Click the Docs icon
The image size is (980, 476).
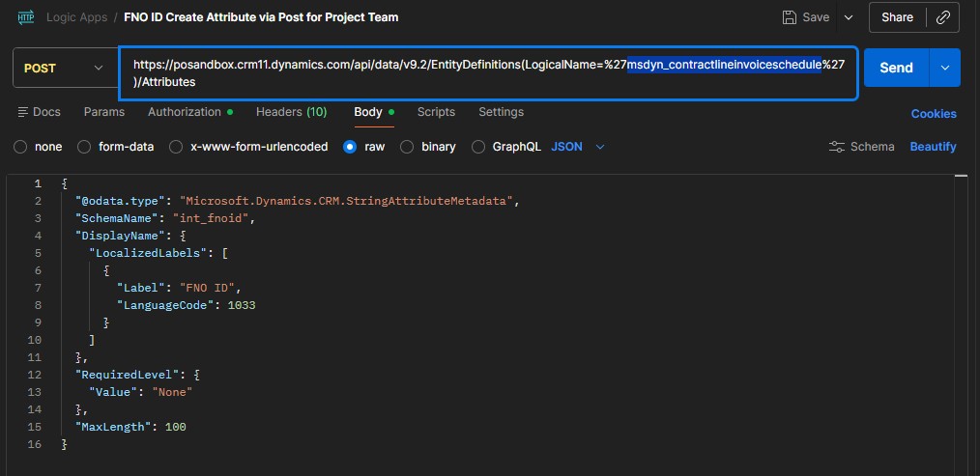click(x=23, y=112)
